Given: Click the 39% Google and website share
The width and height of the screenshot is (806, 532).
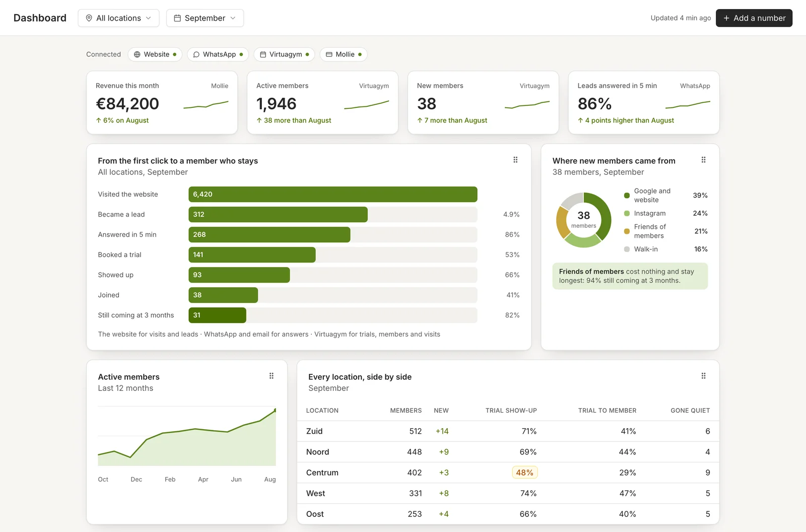Looking at the screenshot, I should coord(700,195).
